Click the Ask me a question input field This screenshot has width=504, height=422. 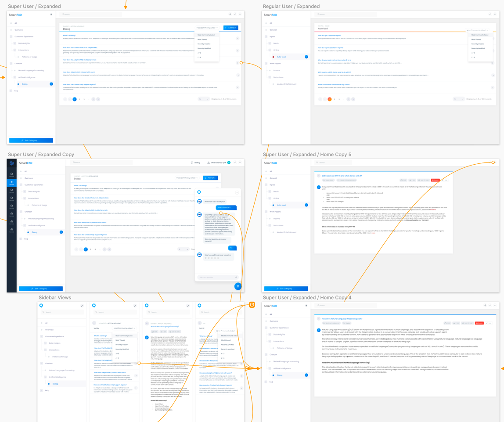point(211,277)
